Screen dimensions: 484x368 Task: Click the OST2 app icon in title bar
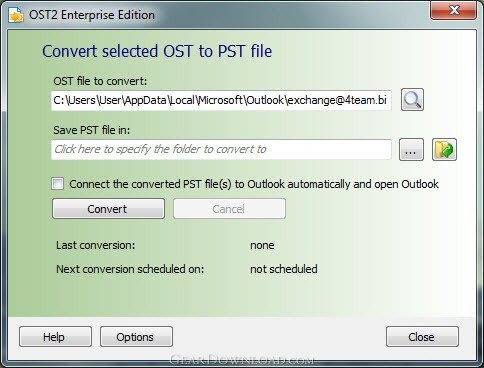[16, 15]
